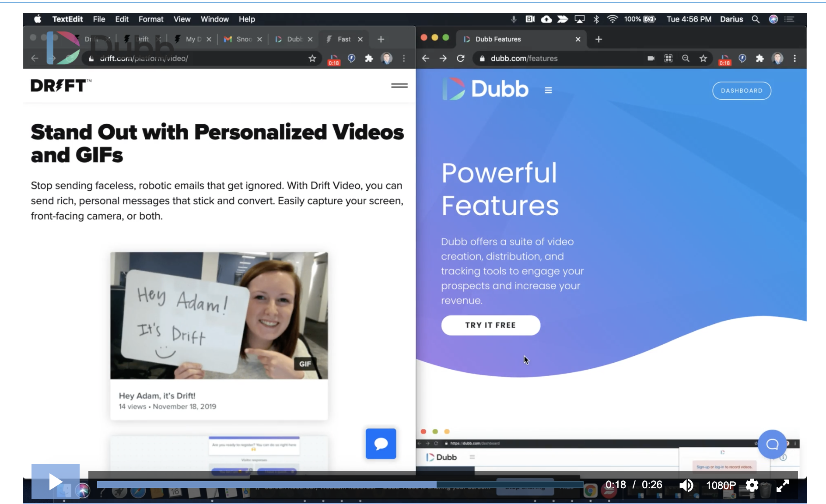Click the drift.com/platform/video address bar
Screen dimensions: 826x504
pos(197,58)
